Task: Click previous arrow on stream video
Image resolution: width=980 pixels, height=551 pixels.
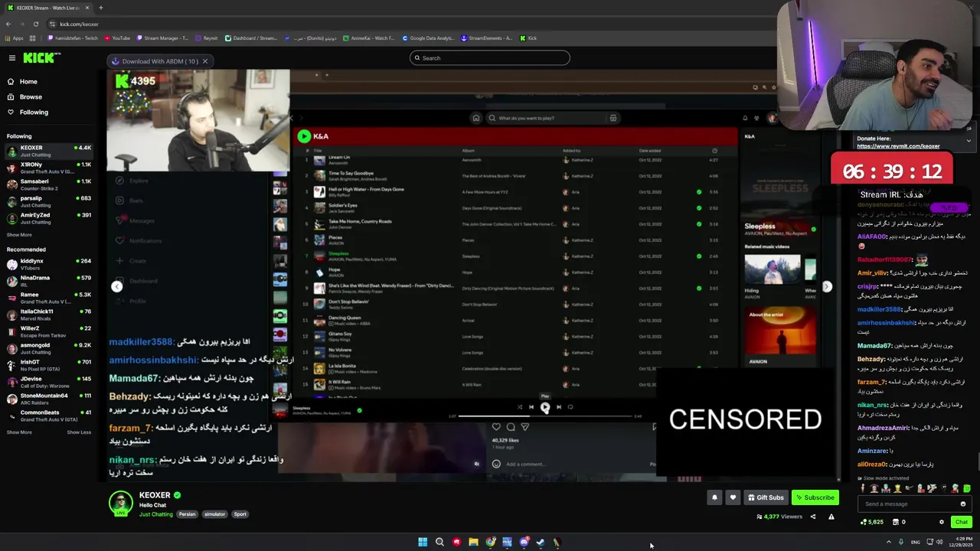Action: (116, 286)
